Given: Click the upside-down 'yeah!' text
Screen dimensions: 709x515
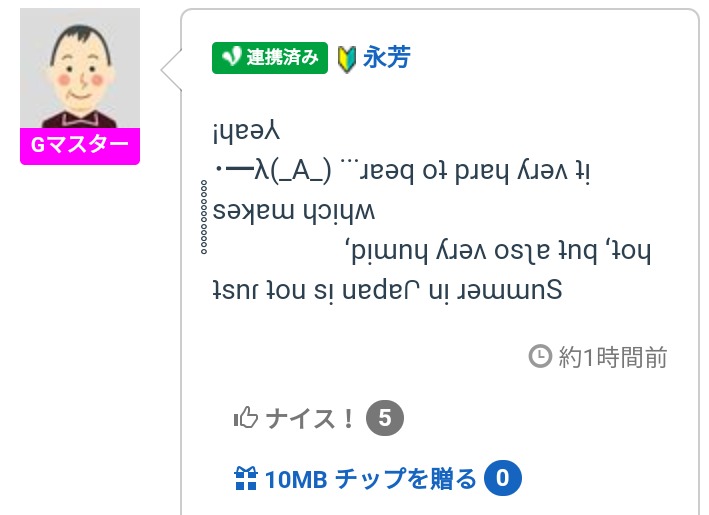Looking at the screenshot, I should point(248,131).
